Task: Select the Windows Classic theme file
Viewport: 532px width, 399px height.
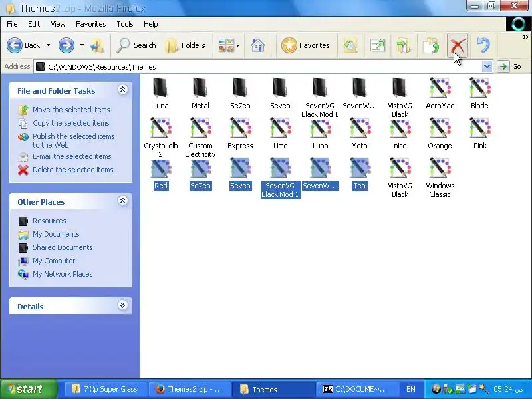Action: pyautogui.click(x=440, y=168)
